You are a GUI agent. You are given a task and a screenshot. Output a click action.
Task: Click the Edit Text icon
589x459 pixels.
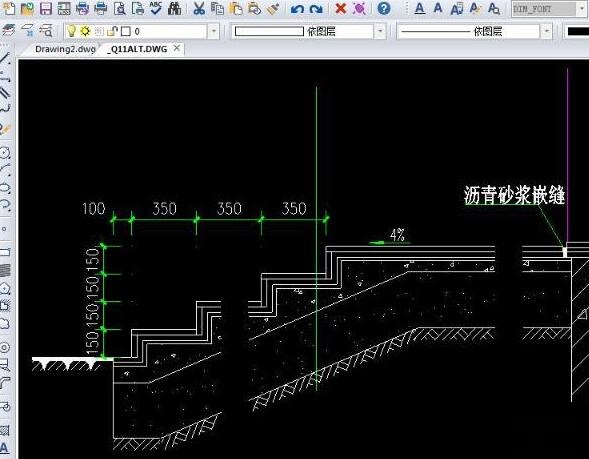pyautogui.click(x=456, y=8)
